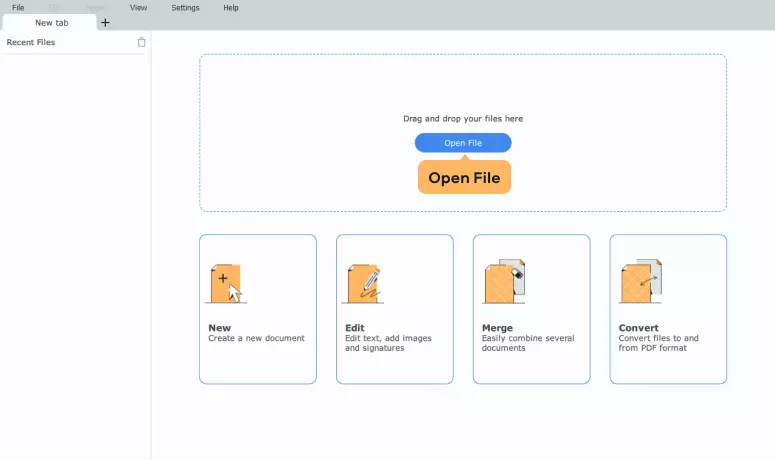Open the Help menu

point(231,7)
